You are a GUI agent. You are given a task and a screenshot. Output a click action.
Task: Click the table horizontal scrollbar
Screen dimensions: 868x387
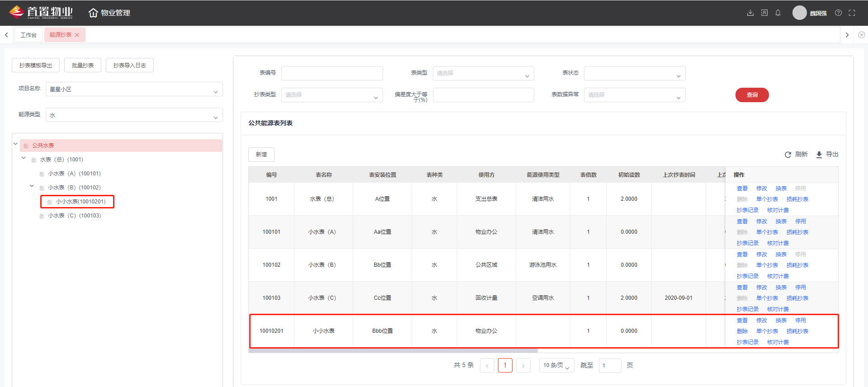tap(393, 350)
